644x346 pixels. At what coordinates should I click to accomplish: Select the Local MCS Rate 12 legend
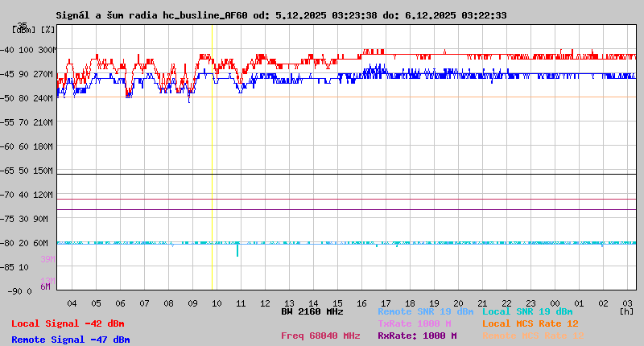(530, 323)
